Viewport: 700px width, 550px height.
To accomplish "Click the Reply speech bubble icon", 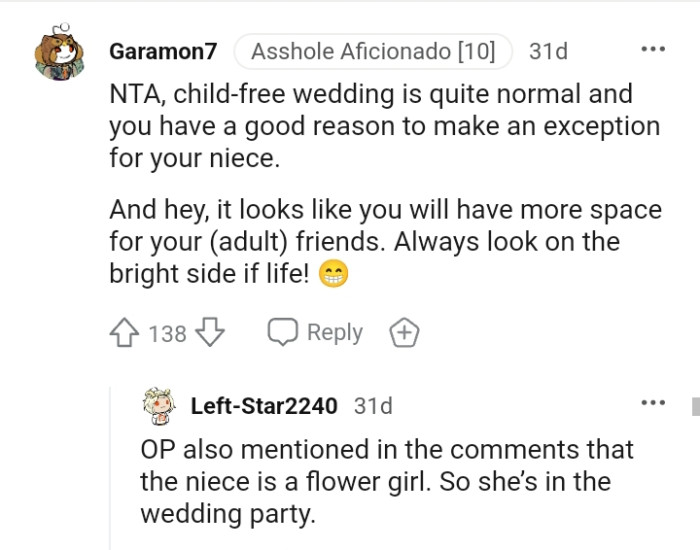I will [x=282, y=333].
